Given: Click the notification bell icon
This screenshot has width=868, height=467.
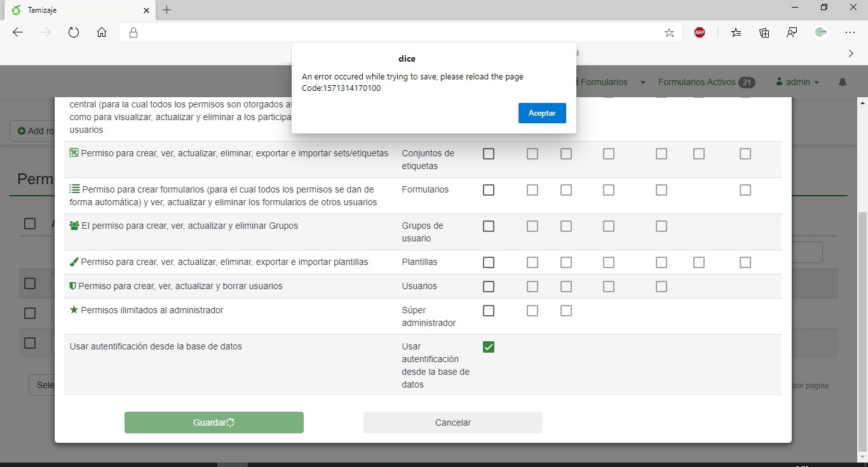Looking at the screenshot, I should click(843, 83).
